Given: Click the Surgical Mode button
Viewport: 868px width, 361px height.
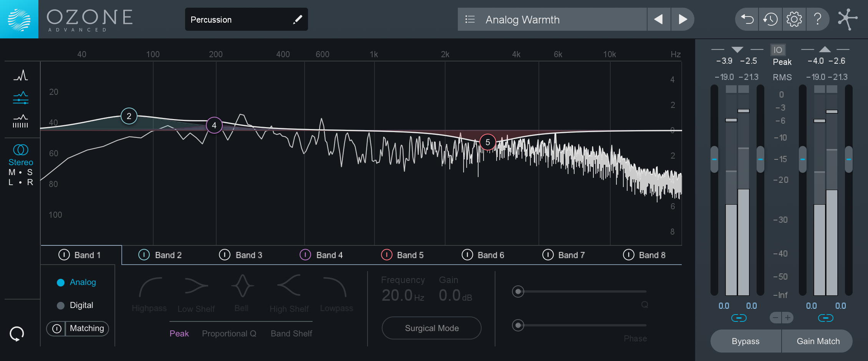Looking at the screenshot, I should tap(432, 328).
